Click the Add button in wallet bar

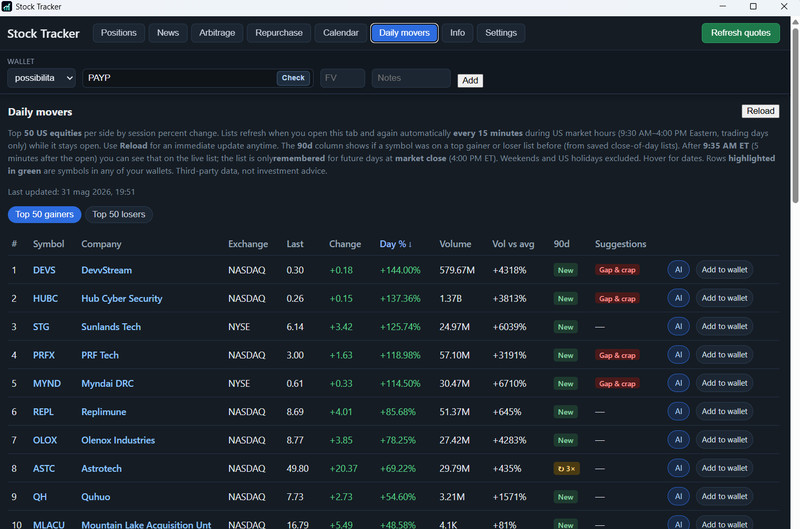(x=470, y=80)
